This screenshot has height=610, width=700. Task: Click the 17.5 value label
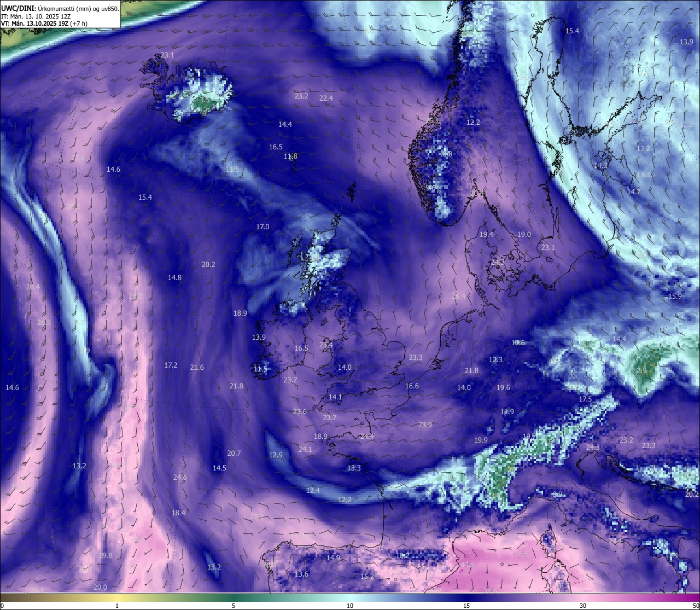point(585,399)
